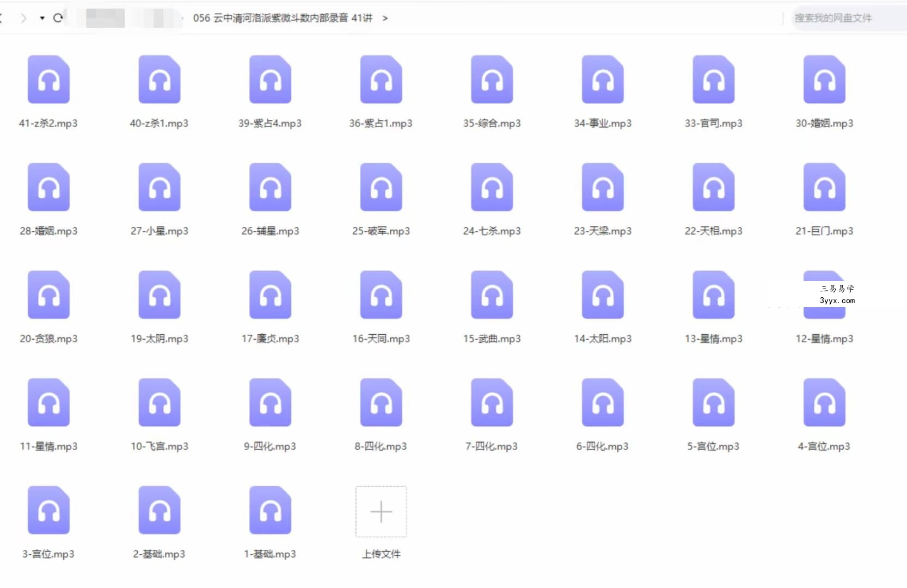Click the 056 云中清河洛派 folder breadcrumb

point(283,18)
